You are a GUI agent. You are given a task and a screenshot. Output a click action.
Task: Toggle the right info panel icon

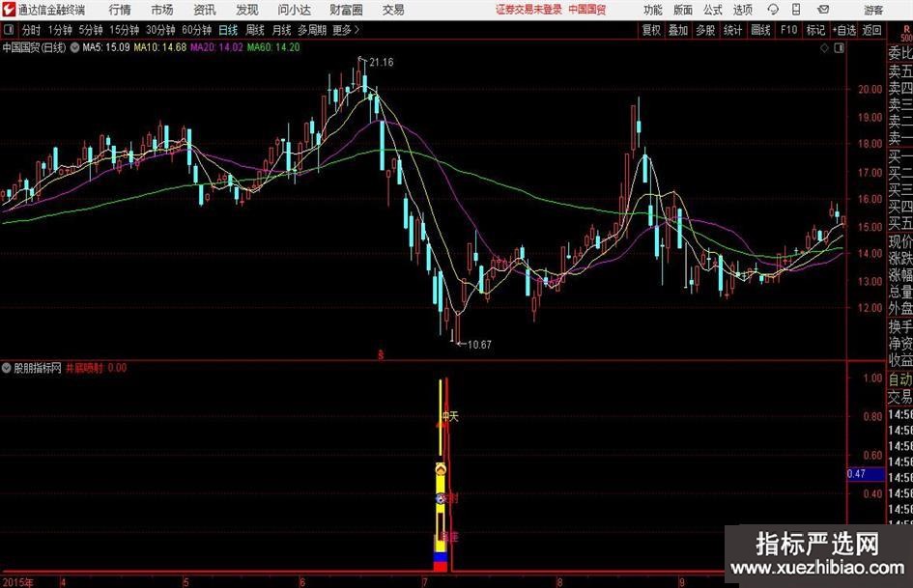[839, 47]
